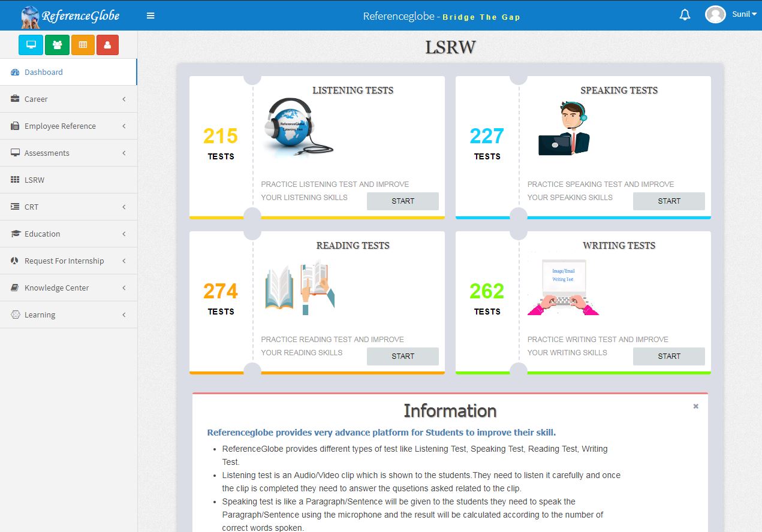Expand the Request For Internship arrow

pos(124,261)
